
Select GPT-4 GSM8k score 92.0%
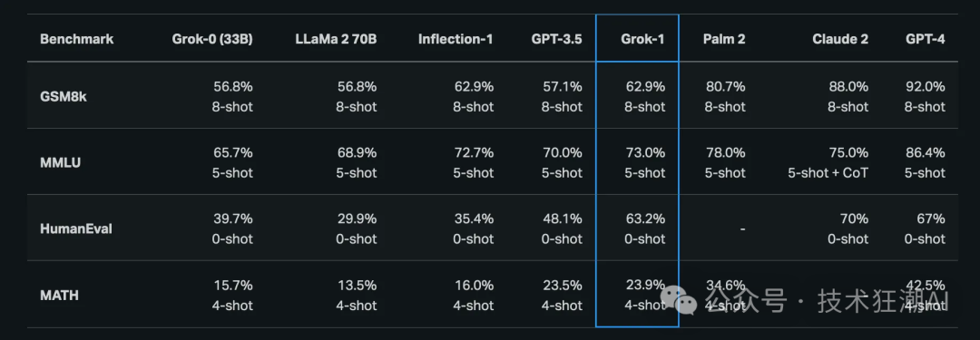pyautogui.click(x=925, y=86)
